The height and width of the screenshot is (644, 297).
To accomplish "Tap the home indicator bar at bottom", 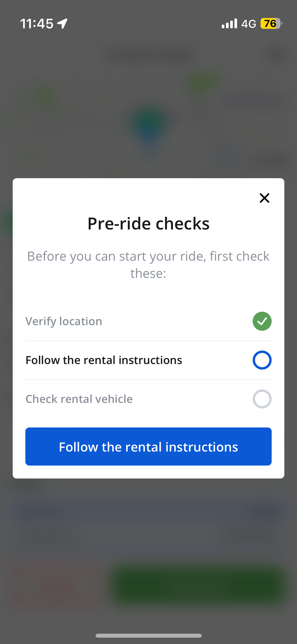I will (x=148, y=636).
